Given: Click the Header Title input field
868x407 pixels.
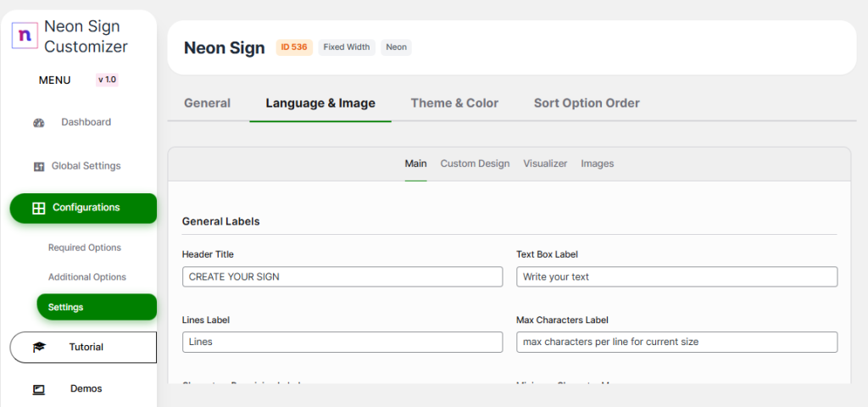Looking at the screenshot, I should click(x=342, y=277).
